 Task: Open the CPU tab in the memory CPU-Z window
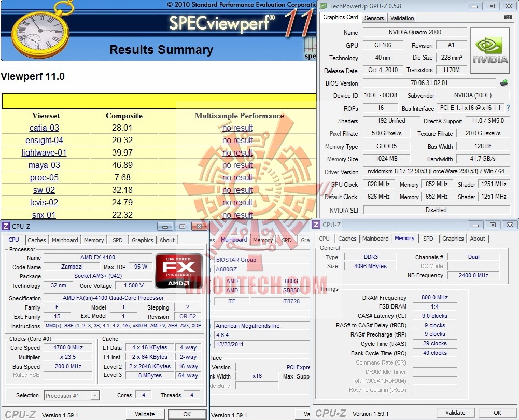pos(325,239)
